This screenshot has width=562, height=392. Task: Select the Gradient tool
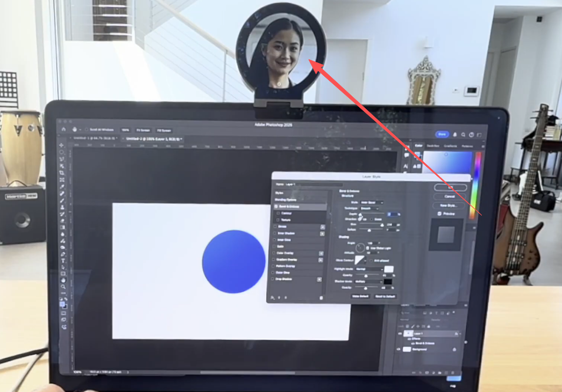pyautogui.click(x=62, y=227)
